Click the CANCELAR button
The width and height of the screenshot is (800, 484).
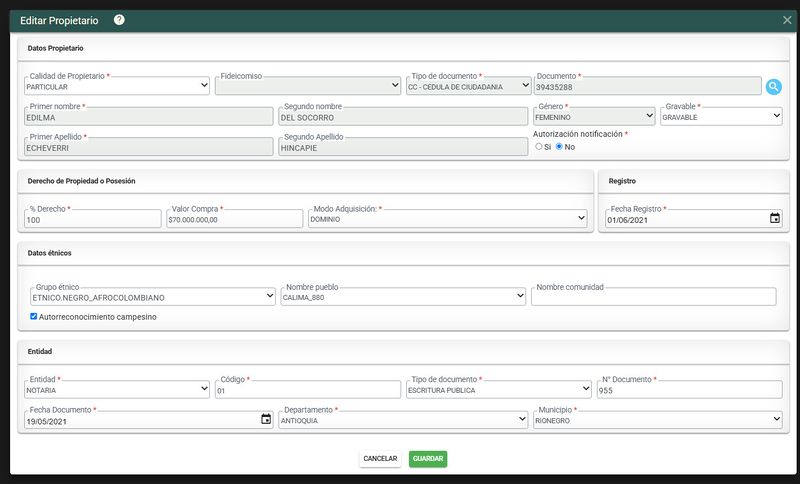(380, 458)
